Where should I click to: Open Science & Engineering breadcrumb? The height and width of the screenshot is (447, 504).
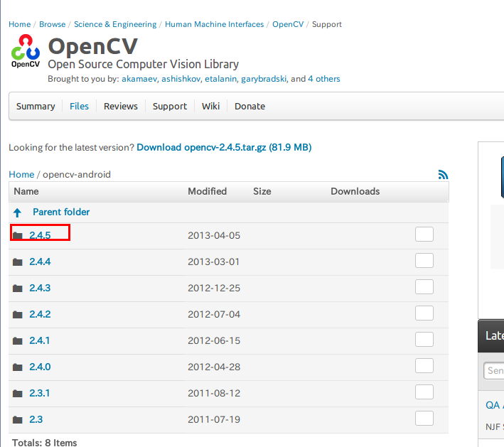(x=115, y=24)
